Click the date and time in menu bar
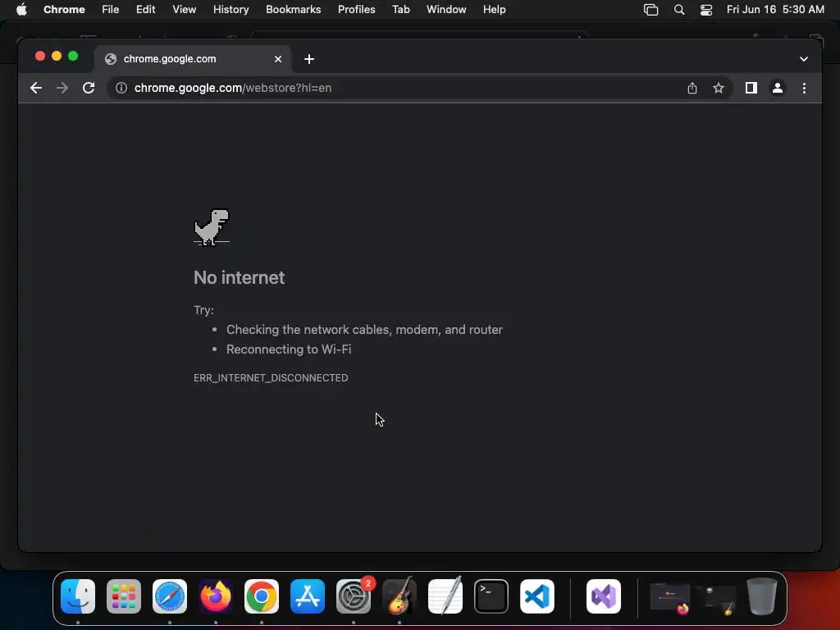This screenshot has height=630, width=840. point(775,10)
